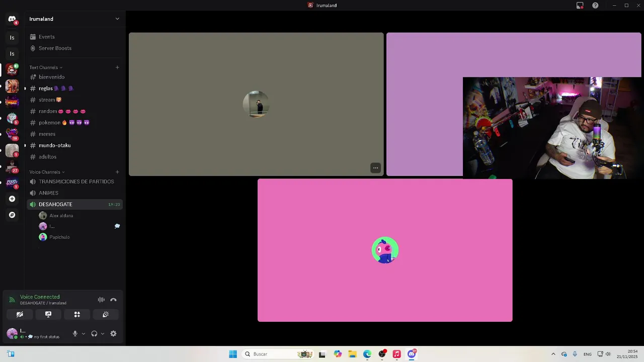Toggle microphone mute in user panel
The height and width of the screenshot is (362, 644).
[x=75, y=333]
